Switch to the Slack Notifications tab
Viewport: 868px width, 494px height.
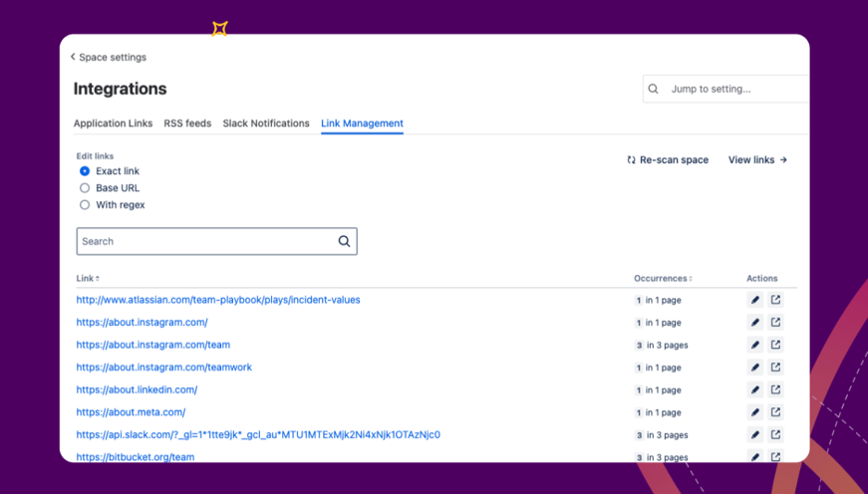[x=266, y=123]
